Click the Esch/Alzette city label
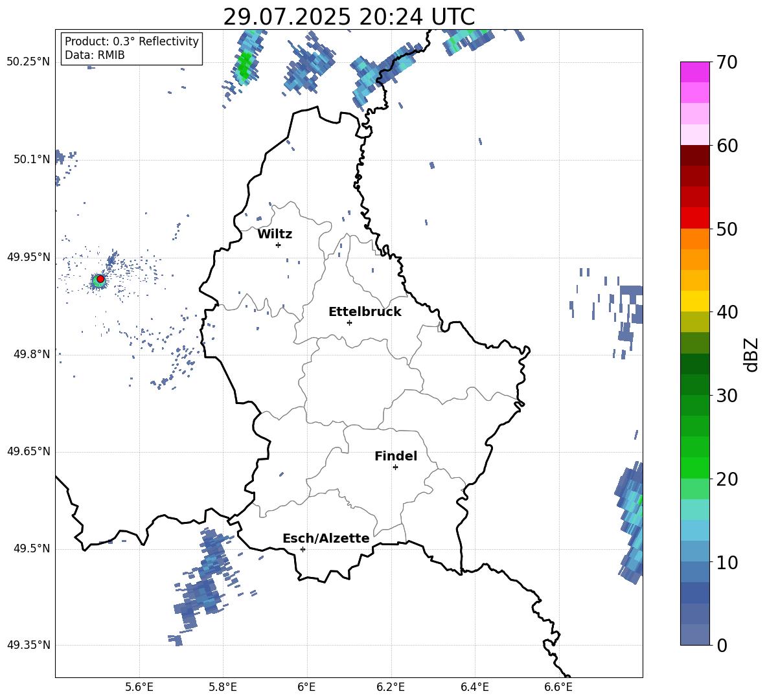Image resolution: width=767 pixels, height=700 pixels. tap(326, 539)
